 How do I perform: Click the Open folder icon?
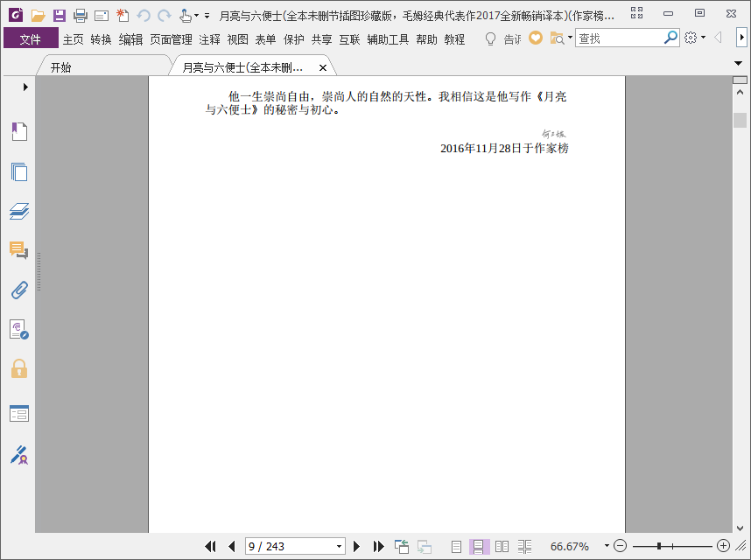[x=38, y=16]
